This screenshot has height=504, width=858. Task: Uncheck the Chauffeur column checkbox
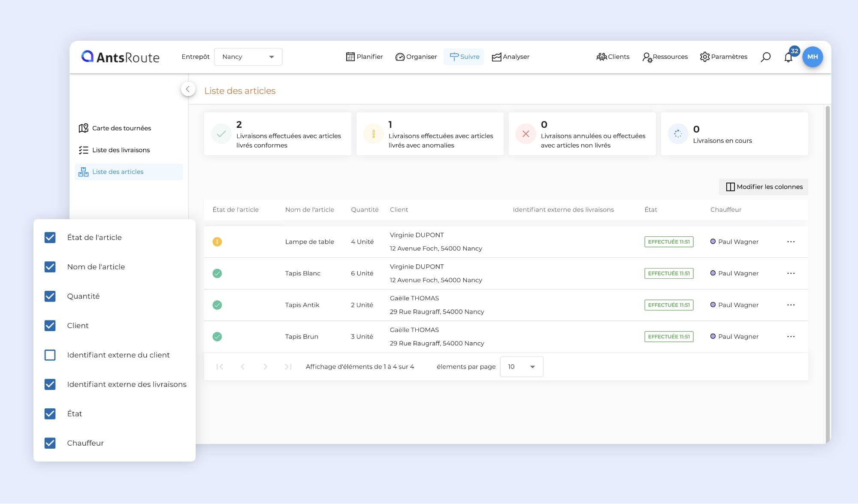[50, 443]
